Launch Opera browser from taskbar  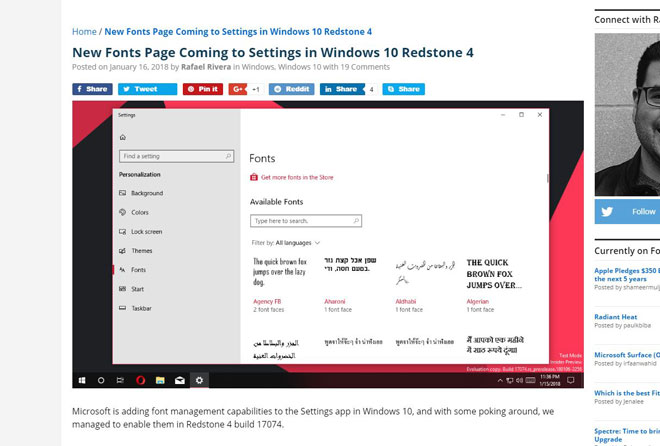pyautogui.click(x=141, y=380)
